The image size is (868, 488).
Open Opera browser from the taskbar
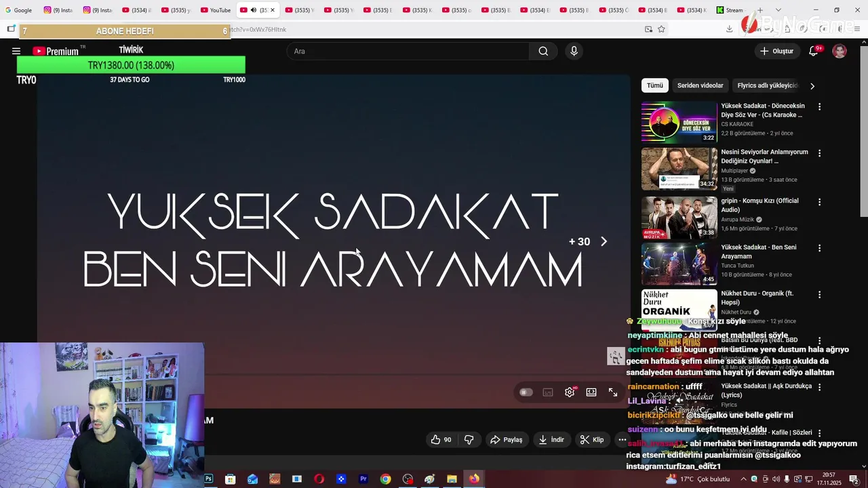click(x=319, y=479)
